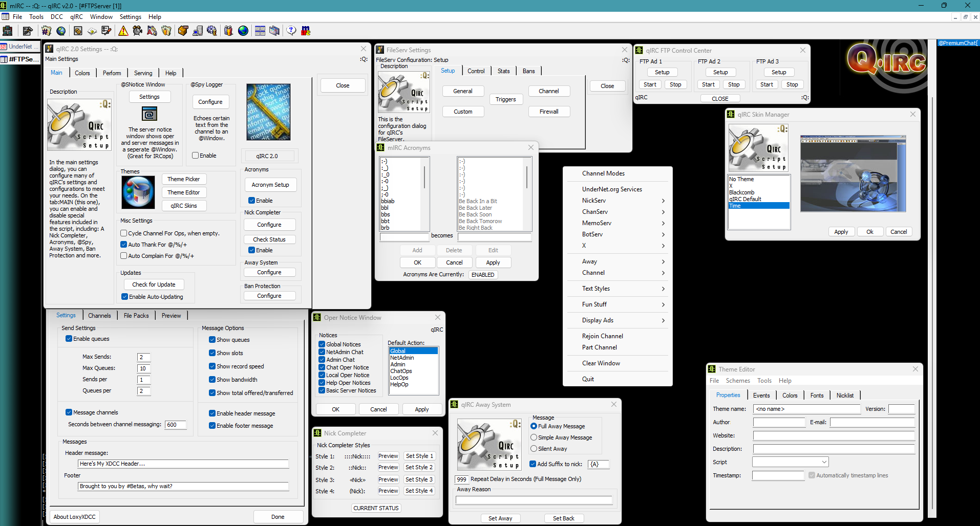Click the Away Reason input field

point(534,500)
